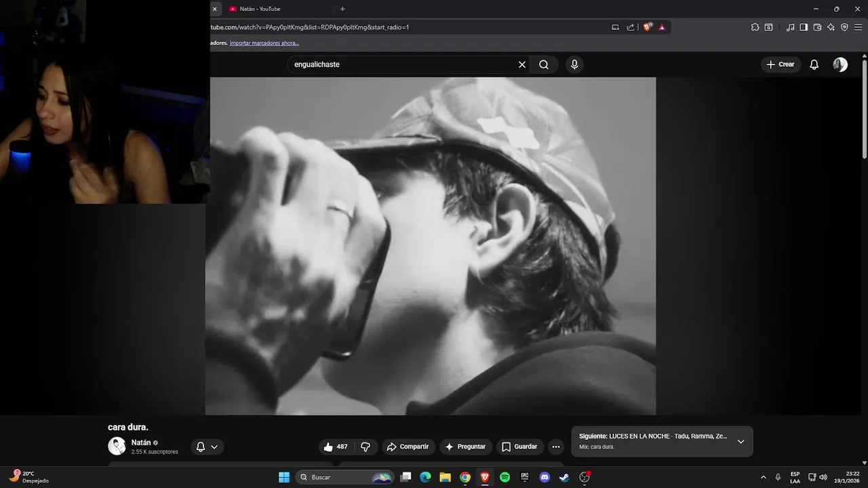Click the Guardar button
This screenshot has width=868, height=488.
pyautogui.click(x=519, y=447)
